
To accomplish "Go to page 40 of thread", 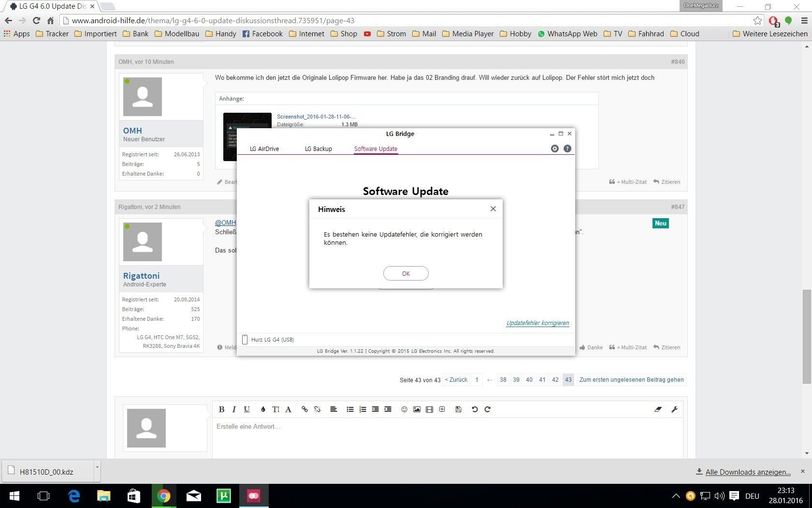I will click(x=529, y=380).
